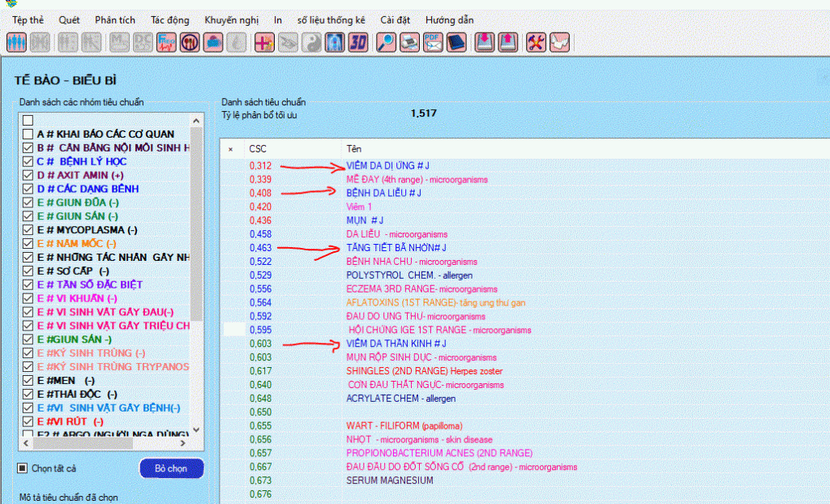The height and width of the screenshot is (504, 830).
Task: Open the wrench and screwdriver settings icon
Action: pyautogui.click(x=536, y=42)
